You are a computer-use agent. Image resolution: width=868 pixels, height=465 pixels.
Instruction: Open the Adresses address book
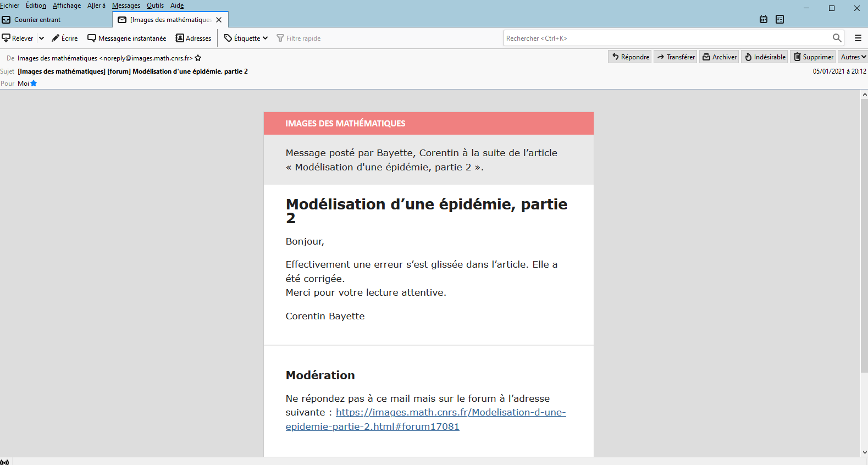(x=193, y=38)
